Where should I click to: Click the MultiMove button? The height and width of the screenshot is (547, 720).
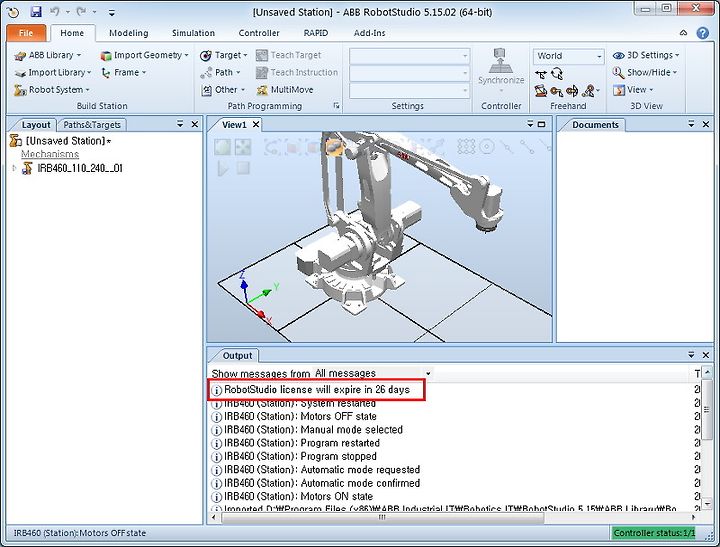(x=285, y=90)
